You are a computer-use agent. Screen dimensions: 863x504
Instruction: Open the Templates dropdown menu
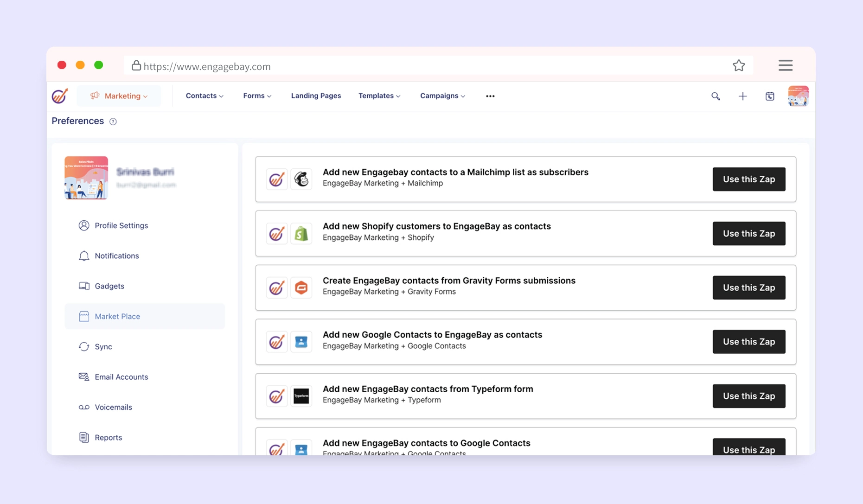[x=379, y=96]
